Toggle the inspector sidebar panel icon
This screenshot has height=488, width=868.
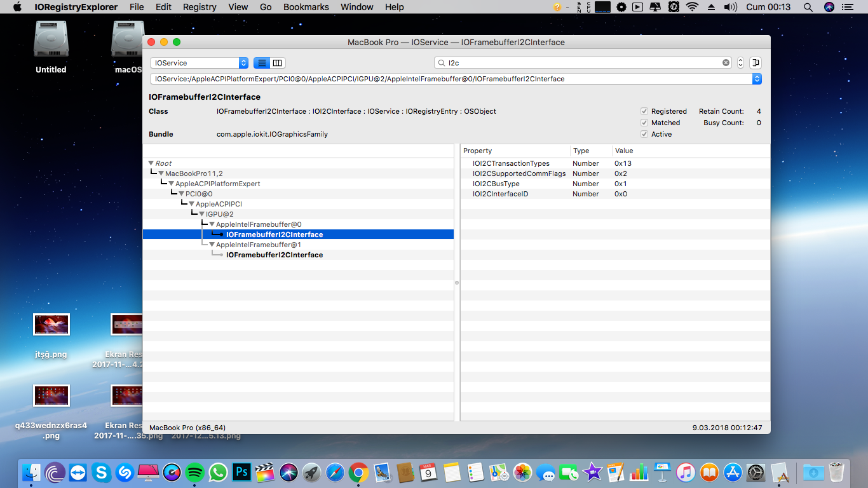coord(755,63)
